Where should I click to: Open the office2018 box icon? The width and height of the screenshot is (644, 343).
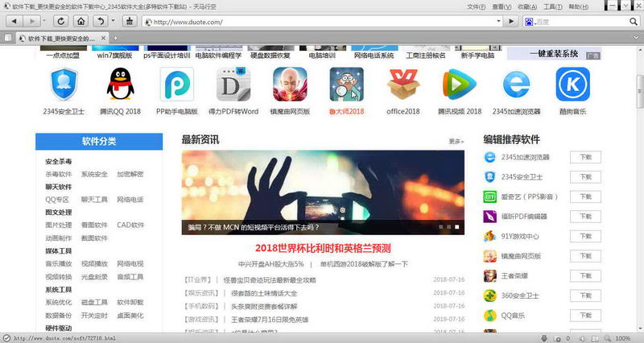coord(403,85)
